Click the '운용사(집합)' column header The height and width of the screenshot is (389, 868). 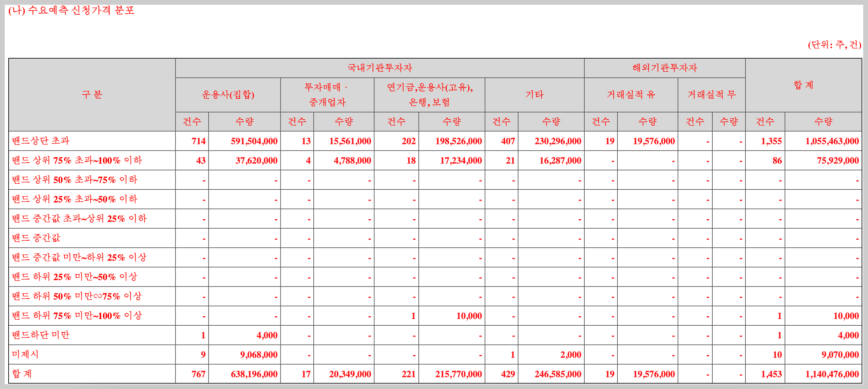pyautogui.click(x=228, y=95)
